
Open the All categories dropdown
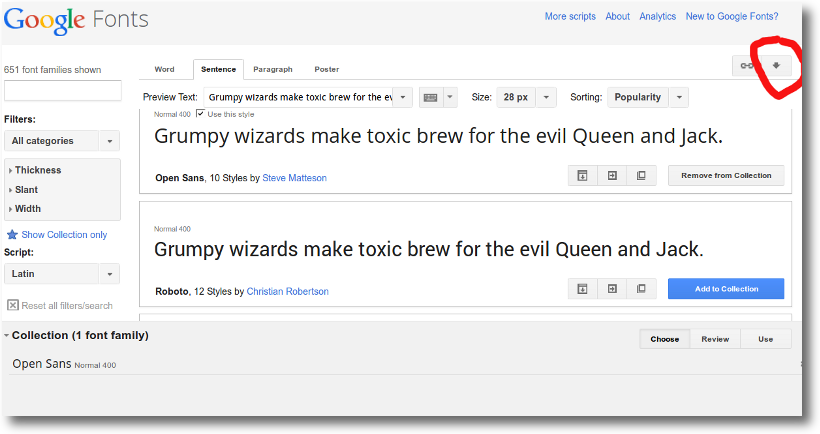(x=62, y=141)
